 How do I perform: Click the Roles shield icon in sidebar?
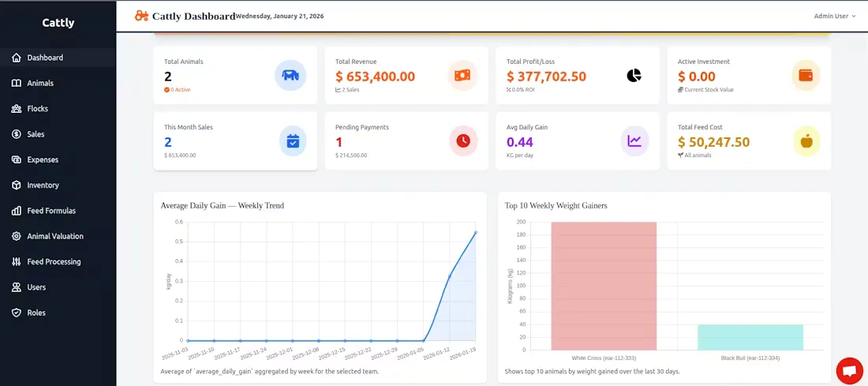pos(17,313)
